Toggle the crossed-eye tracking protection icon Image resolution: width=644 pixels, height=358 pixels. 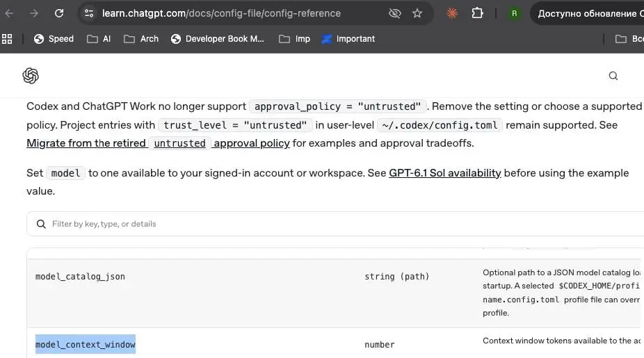pos(395,13)
